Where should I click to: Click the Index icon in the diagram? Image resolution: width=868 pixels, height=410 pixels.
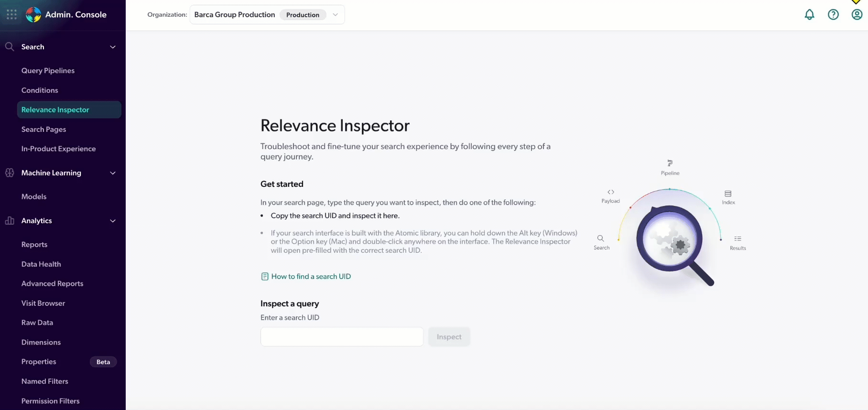(728, 194)
